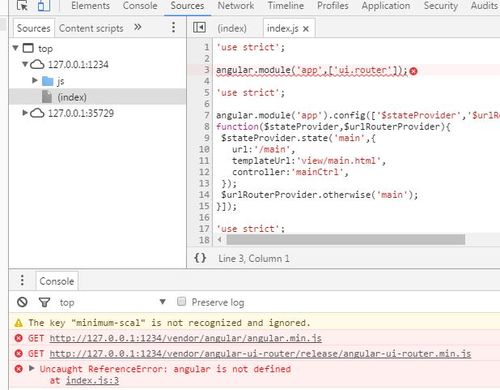Click line number 3 in gutter
500x390 pixels.
pos(206,70)
